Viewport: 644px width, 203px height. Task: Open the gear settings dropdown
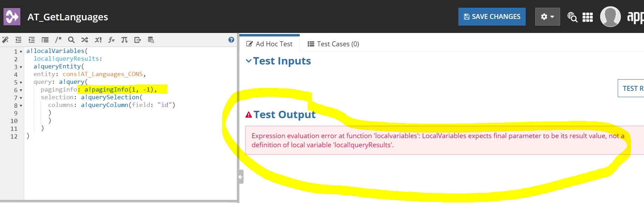click(547, 17)
